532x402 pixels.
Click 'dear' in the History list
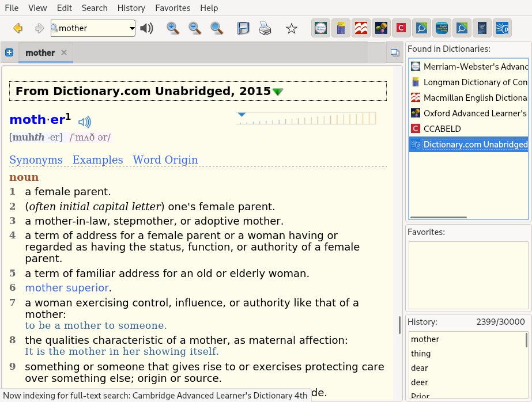click(420, 368)
